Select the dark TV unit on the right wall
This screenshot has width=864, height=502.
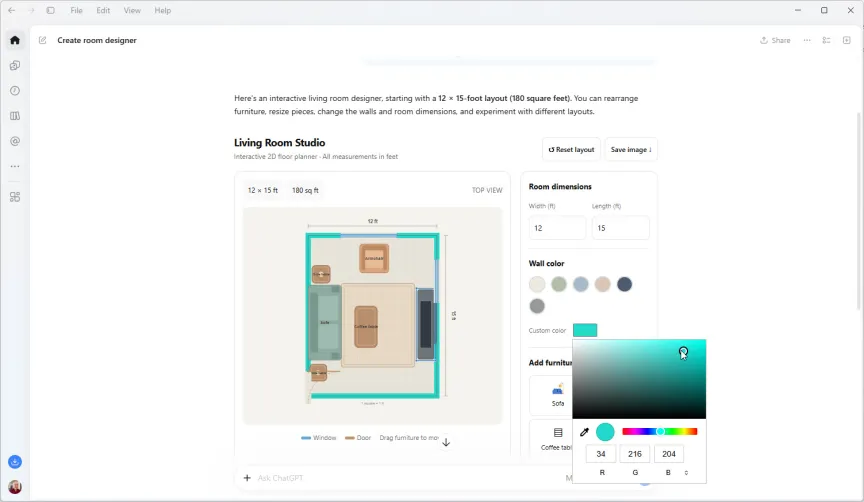click(425, 324)
